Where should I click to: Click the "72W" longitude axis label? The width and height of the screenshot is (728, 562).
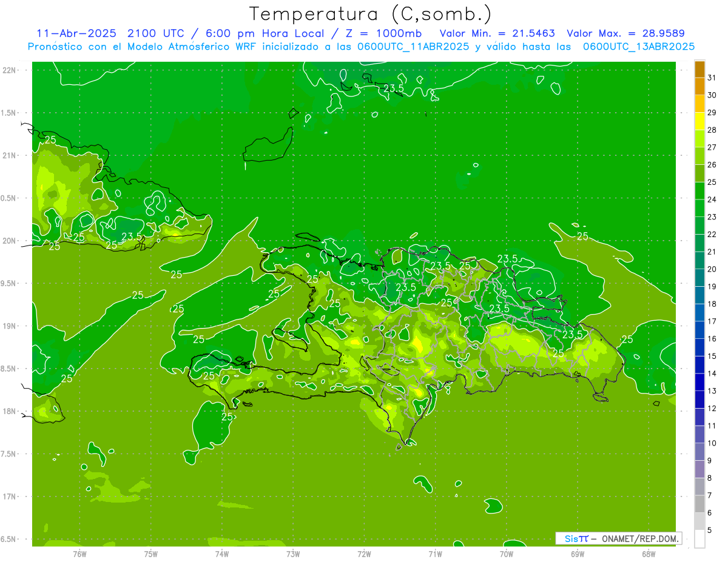365,554
